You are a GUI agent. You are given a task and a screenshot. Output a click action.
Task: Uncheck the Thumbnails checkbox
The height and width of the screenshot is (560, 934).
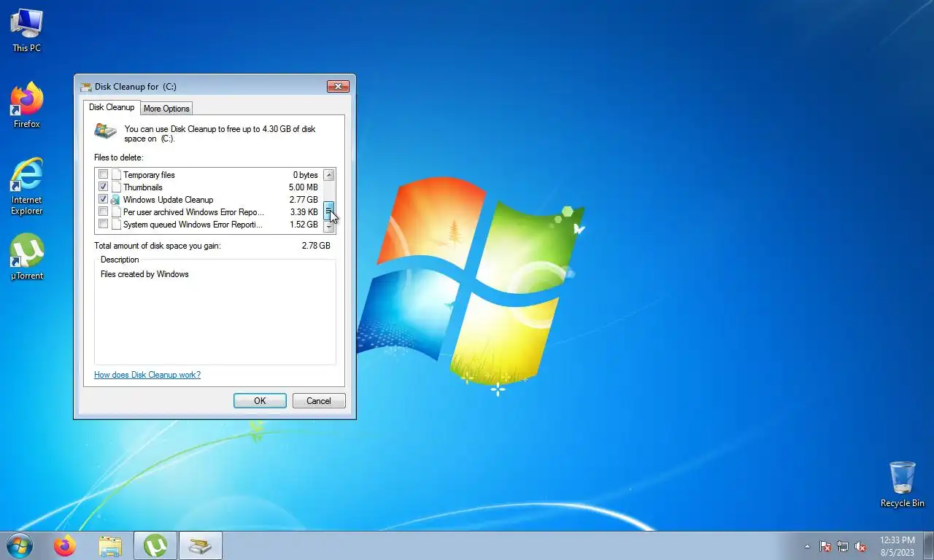[x=103, y=187]
